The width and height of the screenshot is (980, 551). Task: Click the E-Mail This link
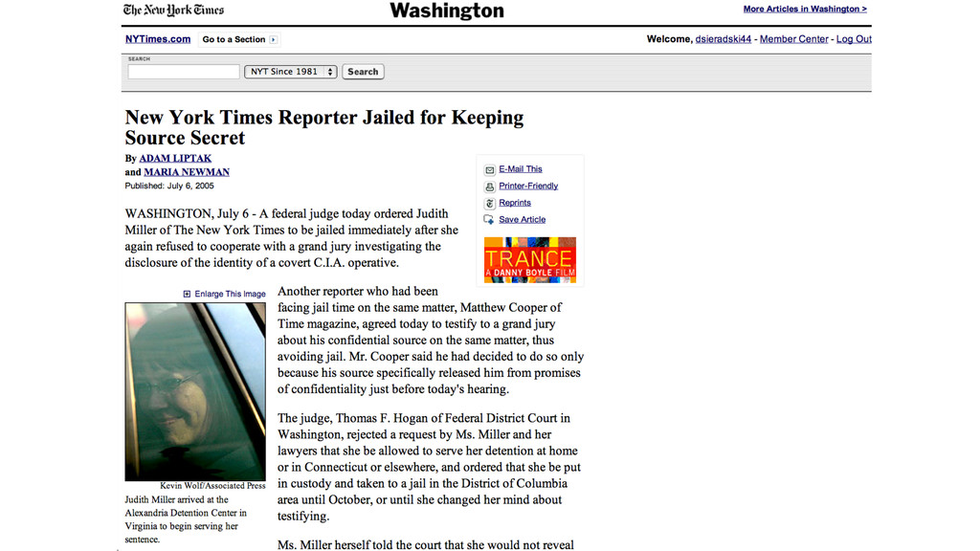pyautogui.click(x=520, y=169)
